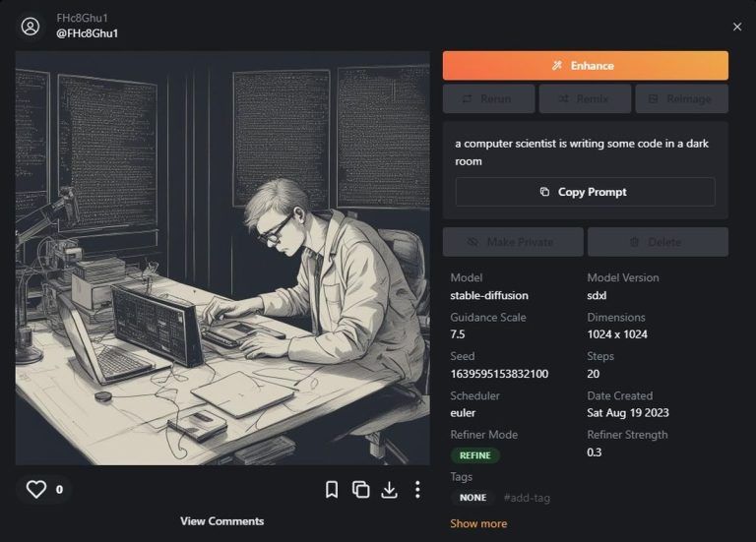Click the user profile avatar icon
The image size is (756, 542).
pos(31,27)
